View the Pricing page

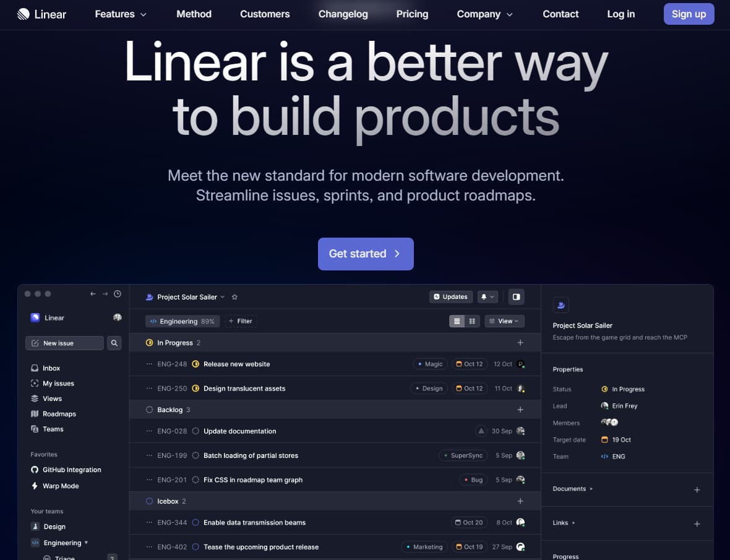coord(412,14)
